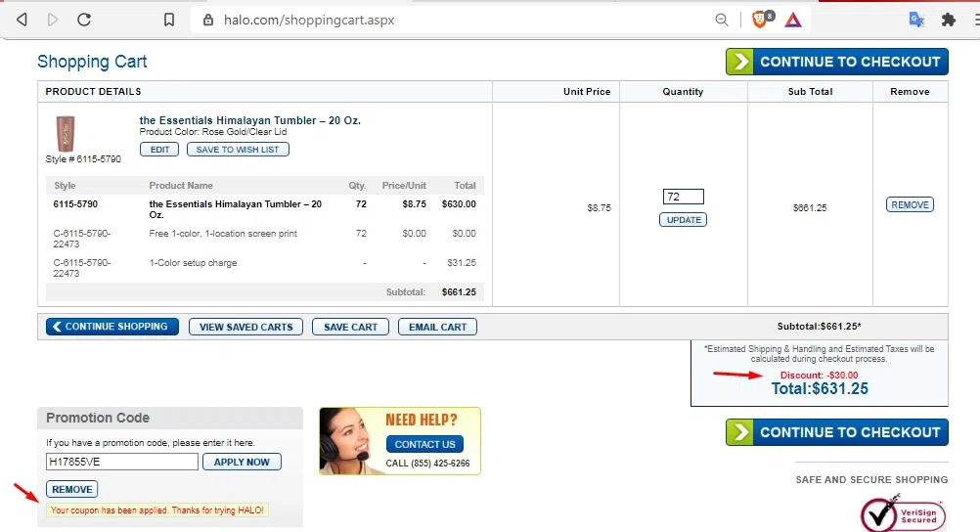Remove the tumbler from the cart
The height and width of the screenshot is (532, 980).
(x=910, y=205)
